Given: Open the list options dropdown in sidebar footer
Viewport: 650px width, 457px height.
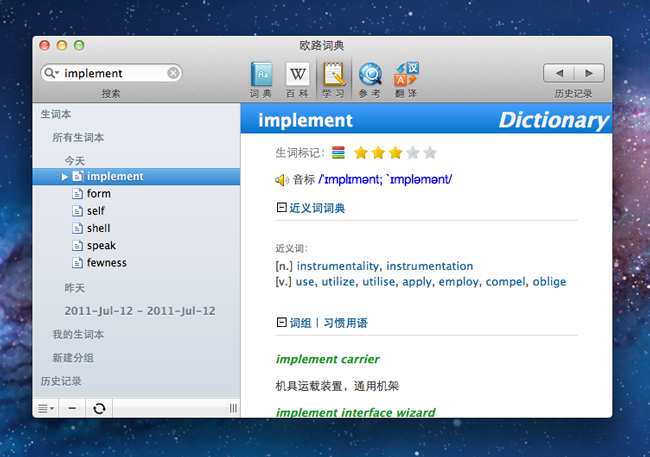Looking at the screenshot, I should (46, 407).
